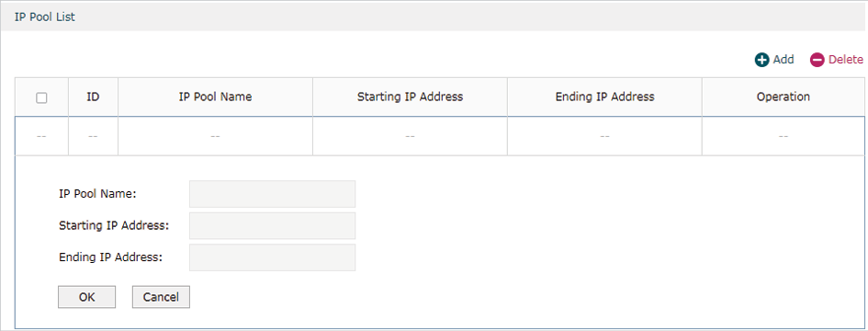Click the Add text link

click(x=783, y=60)
